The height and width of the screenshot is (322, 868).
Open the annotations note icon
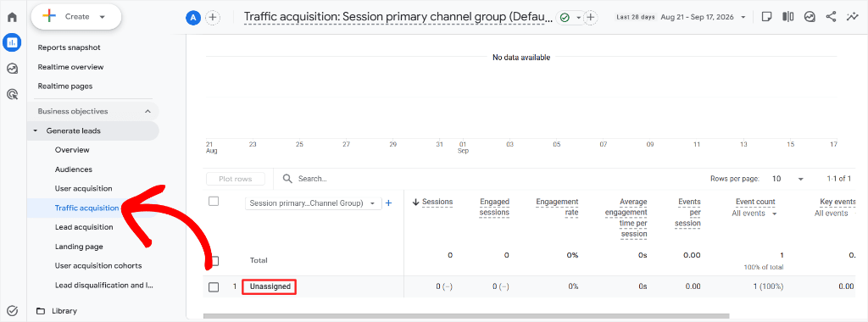point(766,17)
